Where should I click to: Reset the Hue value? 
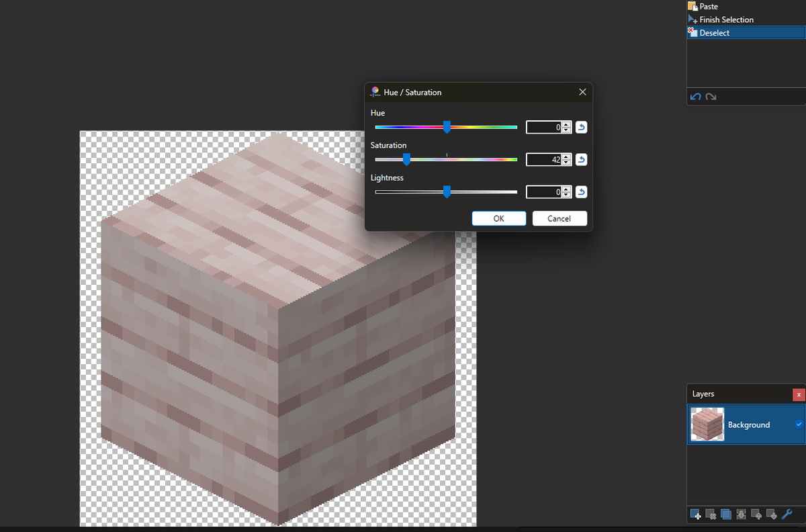click(582, 127)
